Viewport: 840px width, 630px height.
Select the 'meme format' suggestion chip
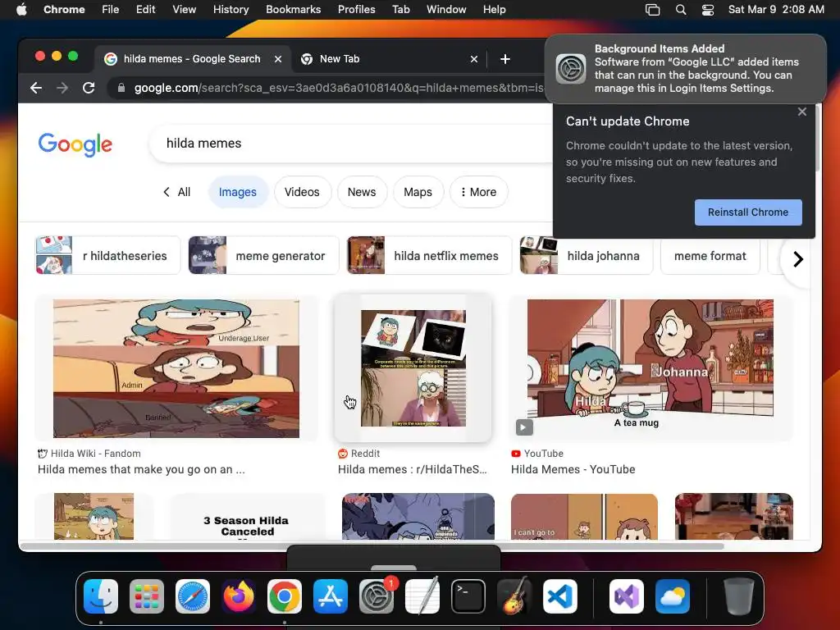710,256
